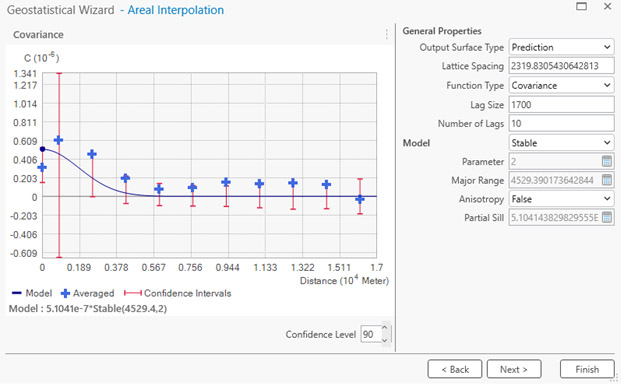The image size is (621, 384).
Task: Click the 0.944 x-axis value
Action: 227,268
